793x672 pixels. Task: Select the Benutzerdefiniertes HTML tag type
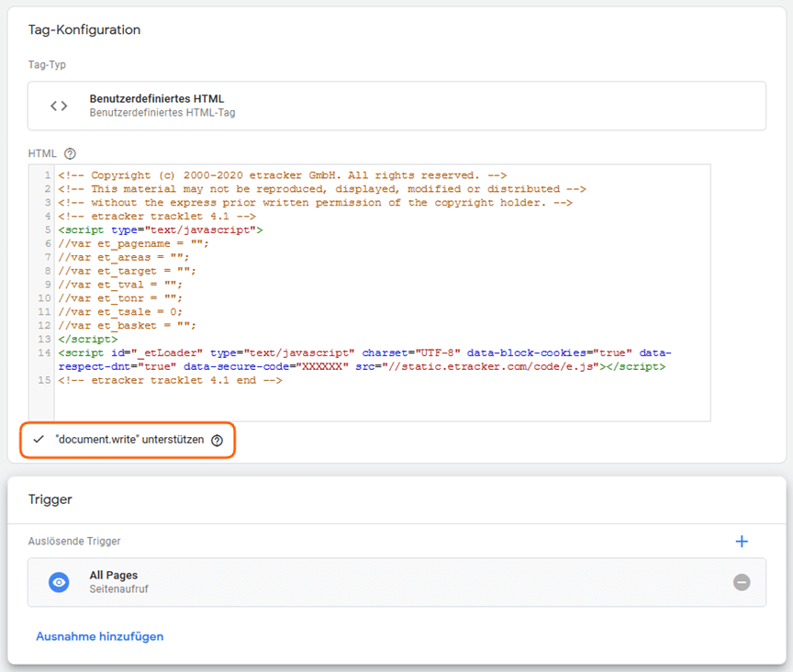tap(396, 106)
